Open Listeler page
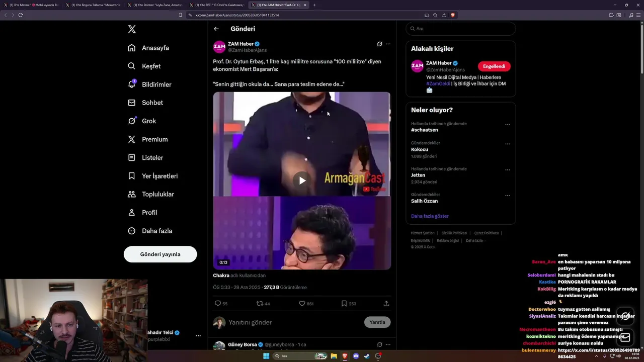The image size is (644, 362). [x=145, y=157]
